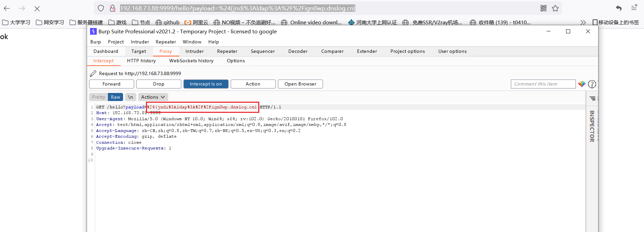Select the Proxy tab

[166, 51]
